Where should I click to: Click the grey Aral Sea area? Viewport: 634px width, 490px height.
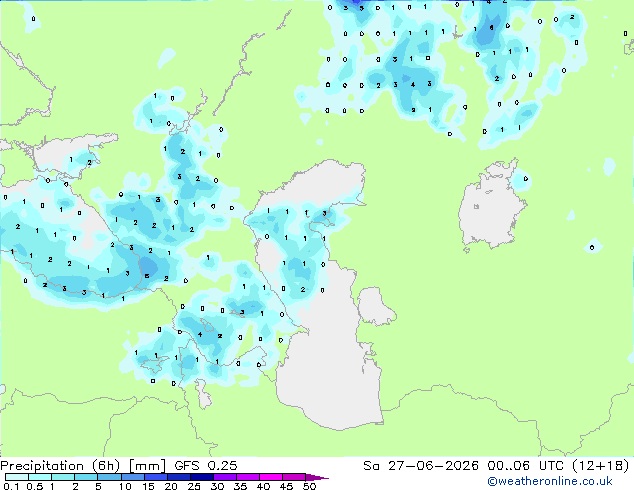(x=491, y=210)
